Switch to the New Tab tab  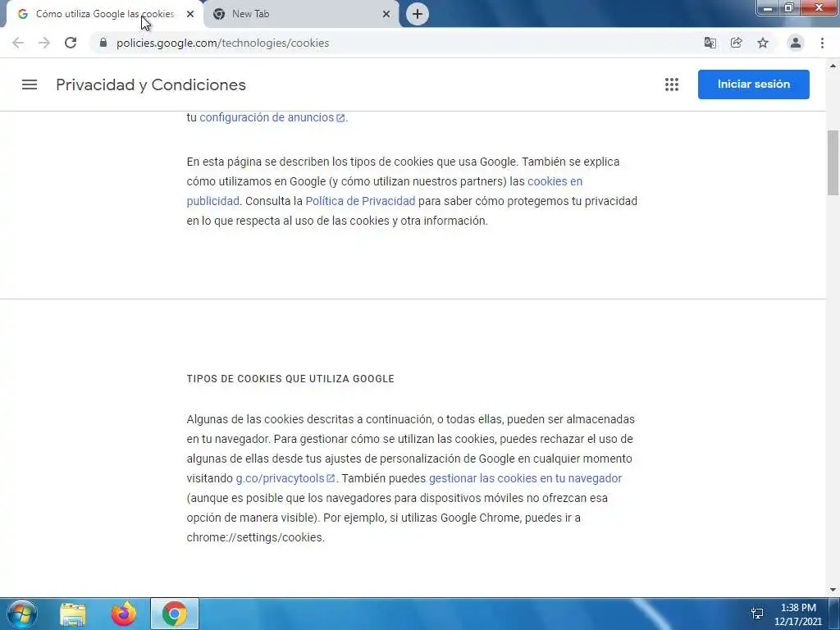(301, 14)
